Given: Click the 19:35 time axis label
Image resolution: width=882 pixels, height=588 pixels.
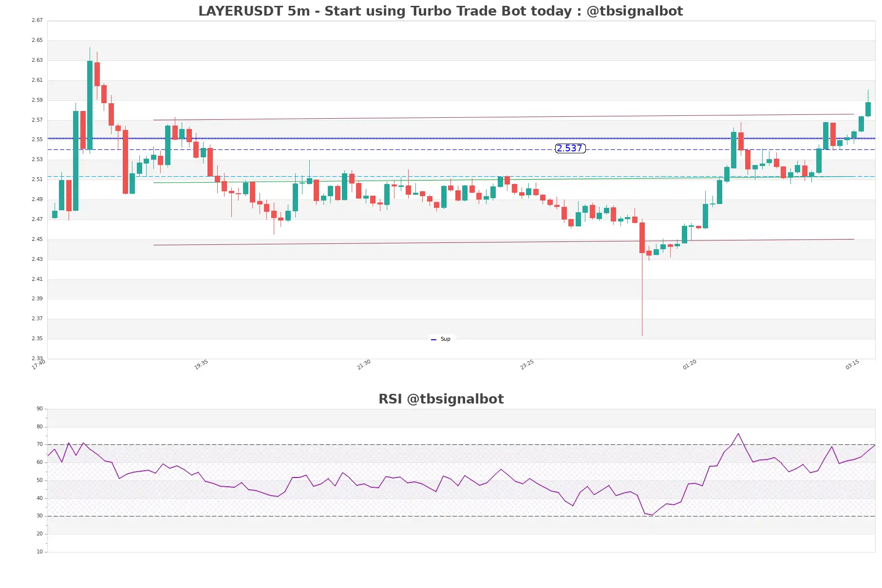Looking at the screenshot, I should [x=201, y=365].
